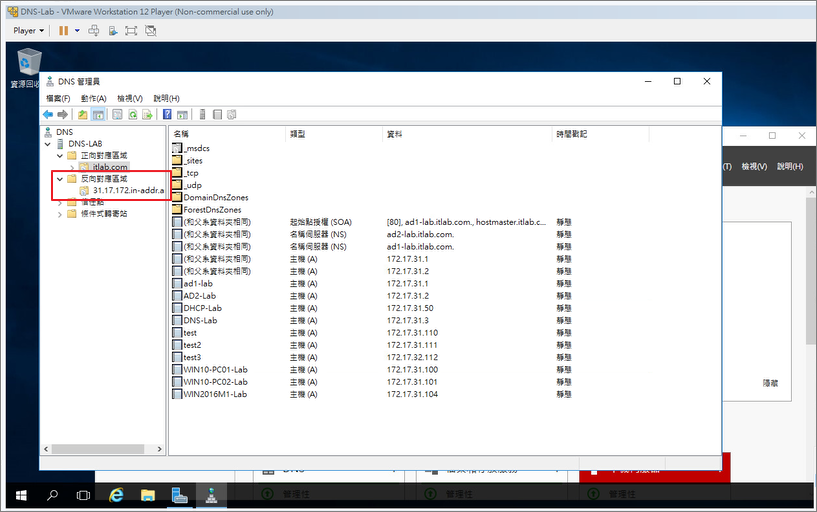Click the new record sheet toolbar icon
The image size is (817, 512).
(x=217, y=115)
